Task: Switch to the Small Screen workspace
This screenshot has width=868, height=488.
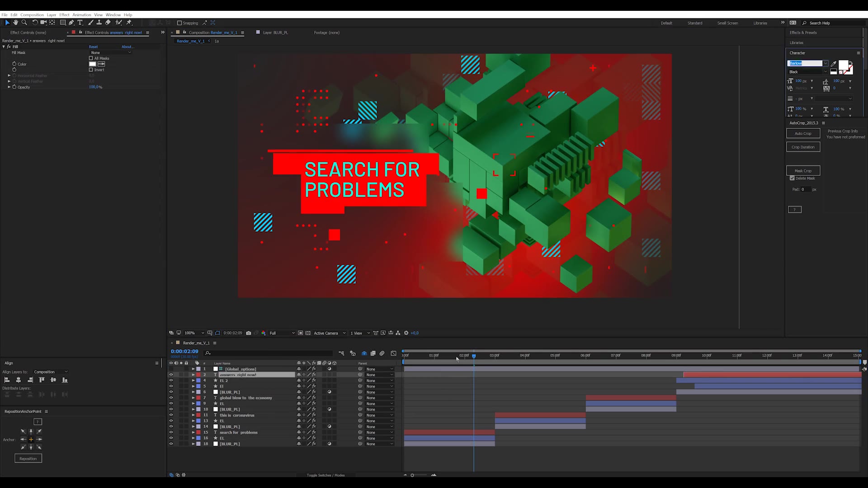Action: click(727, 23)
